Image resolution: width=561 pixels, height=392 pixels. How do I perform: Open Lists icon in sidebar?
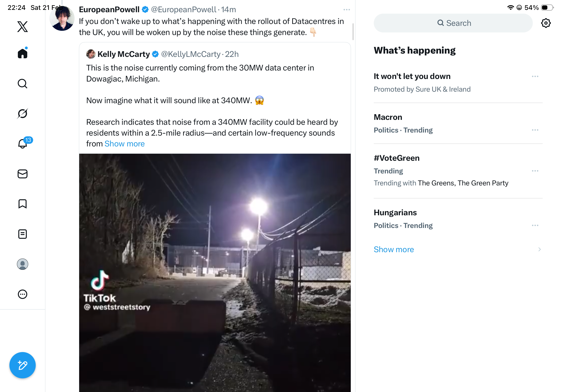point(23,234)
